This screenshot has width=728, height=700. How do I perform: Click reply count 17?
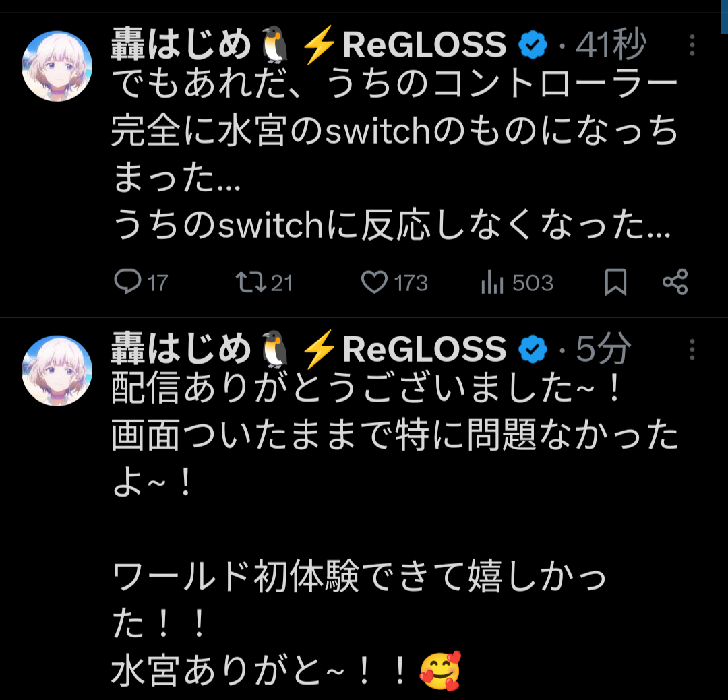(157, 283)
